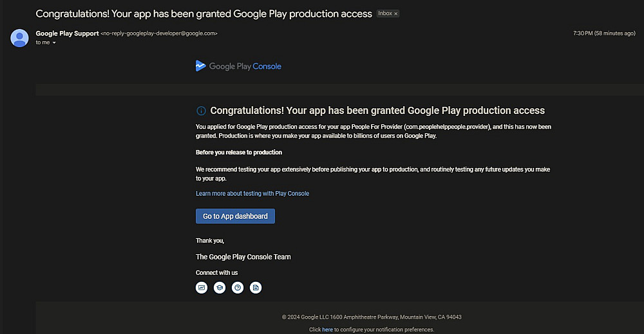
Task: Click the info circle icon beside Congratulations heading
Action: tap(201, 111)
